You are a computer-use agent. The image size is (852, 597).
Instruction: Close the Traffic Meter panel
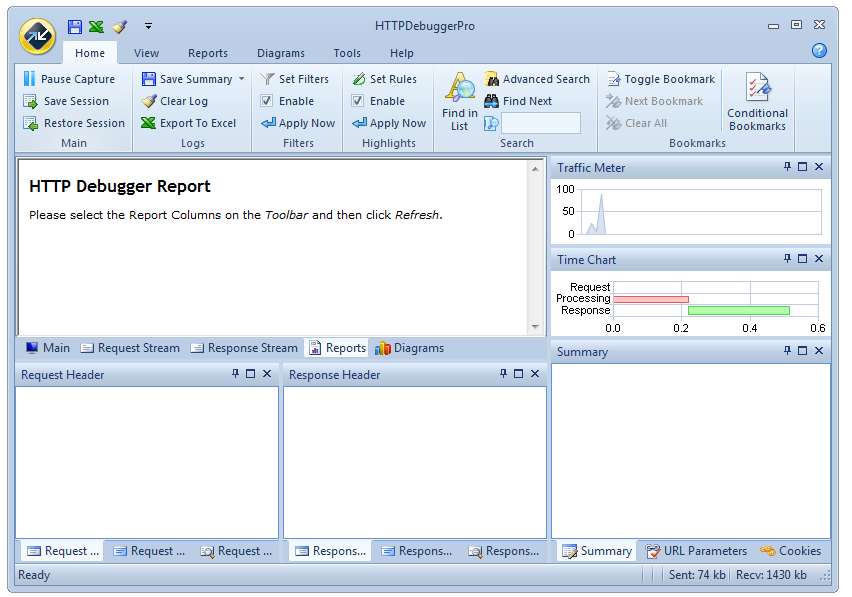pos(819,167)
